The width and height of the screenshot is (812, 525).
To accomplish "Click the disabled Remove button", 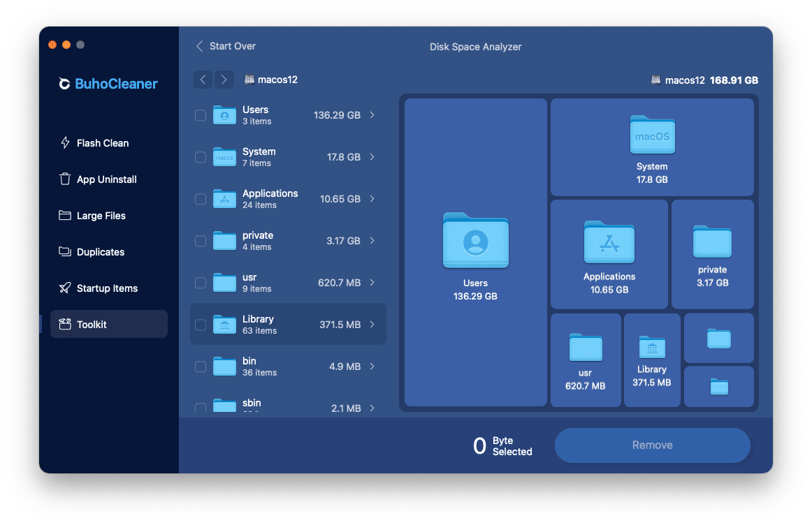I will pyautogui.click(x=652, y=445).
